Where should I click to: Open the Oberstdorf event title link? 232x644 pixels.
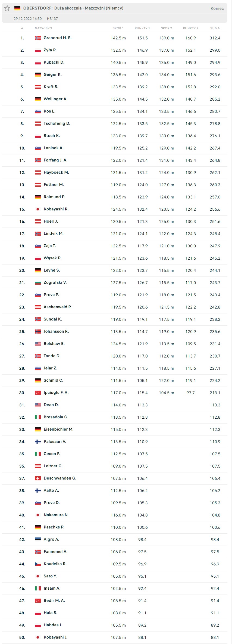tap(73, 8)
